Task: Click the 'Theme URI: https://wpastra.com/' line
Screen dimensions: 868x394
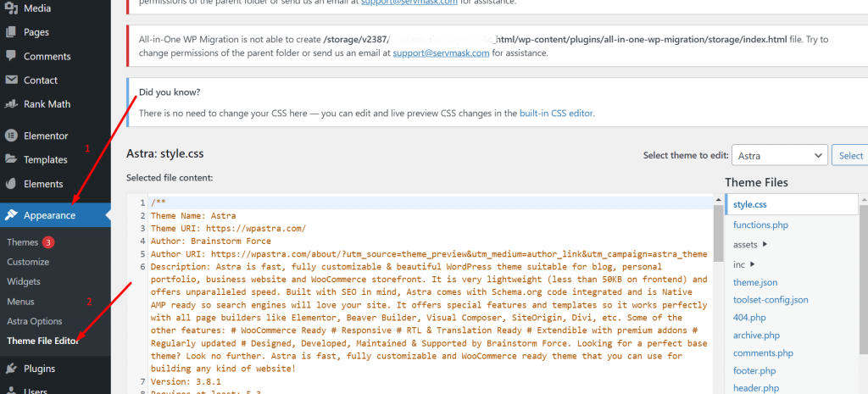Action: pos(228,229)
